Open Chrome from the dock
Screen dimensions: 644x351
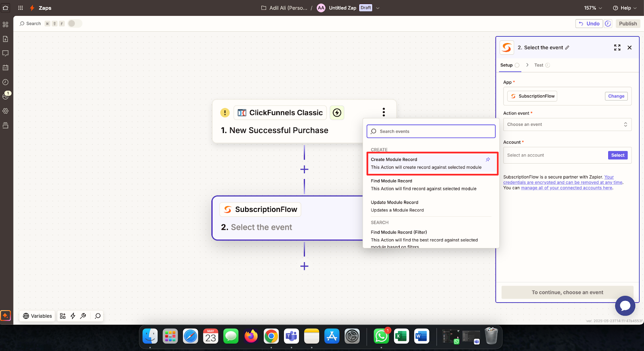pos(271,336)
